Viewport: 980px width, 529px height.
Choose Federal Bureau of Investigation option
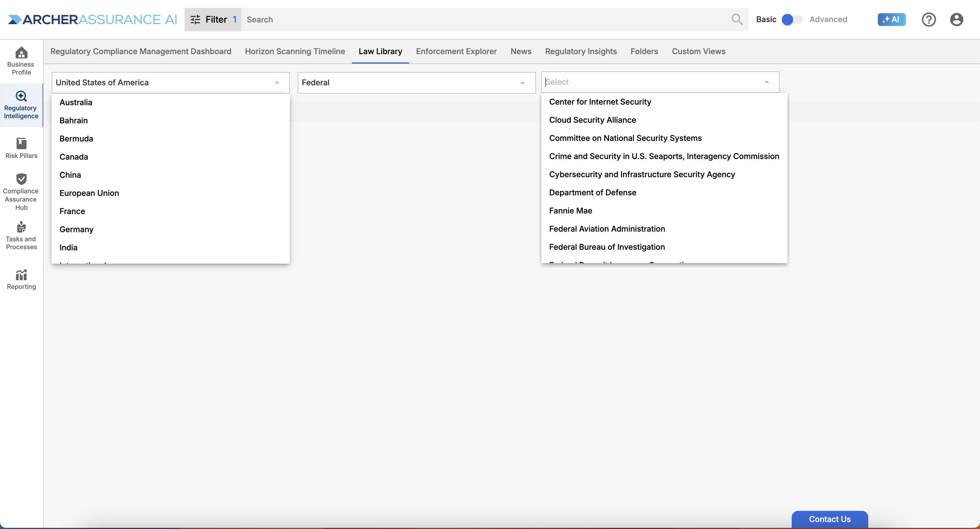pyautogui.click(x=664, y=247)
